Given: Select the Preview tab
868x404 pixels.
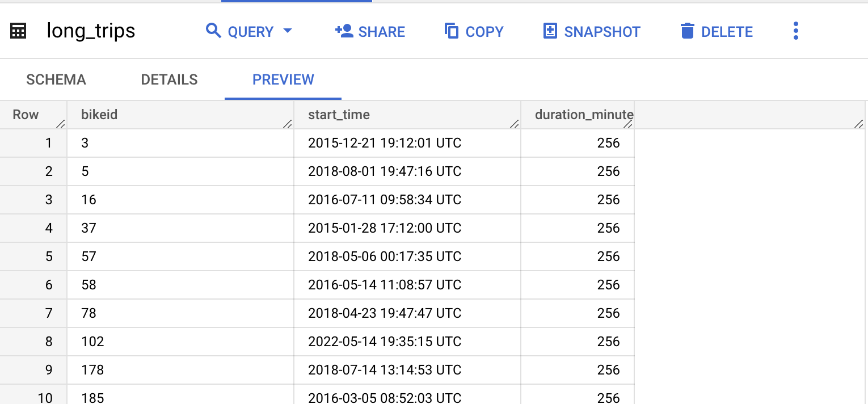Looking at the screenshot, I should (283, 79).
